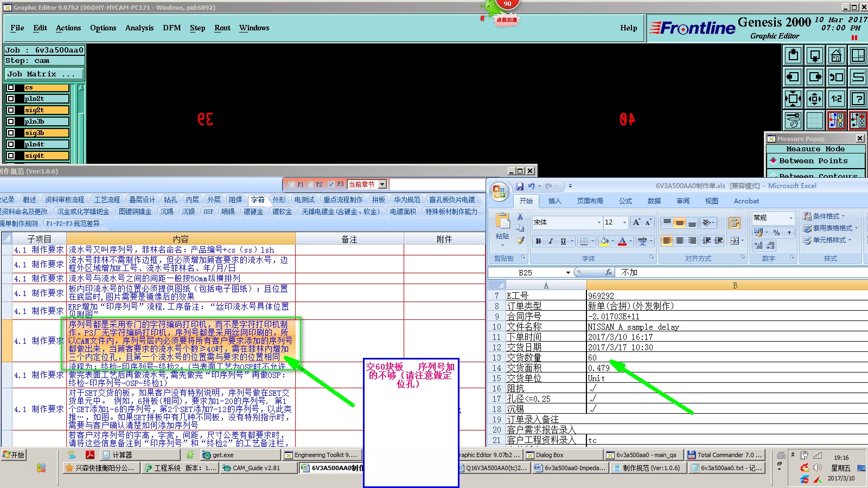Click the Office button in Excel
The image size is (868, 488).
click(499, 191)
